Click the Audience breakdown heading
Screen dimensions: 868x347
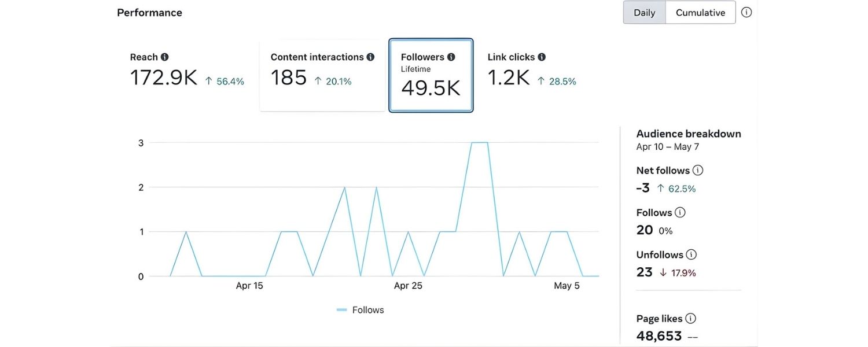(x=689, y=134)
